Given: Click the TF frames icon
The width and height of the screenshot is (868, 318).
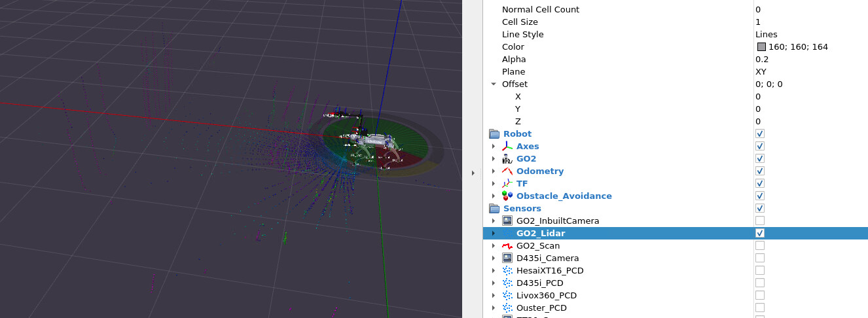Looking at the screenshot, I should point(507,184).
